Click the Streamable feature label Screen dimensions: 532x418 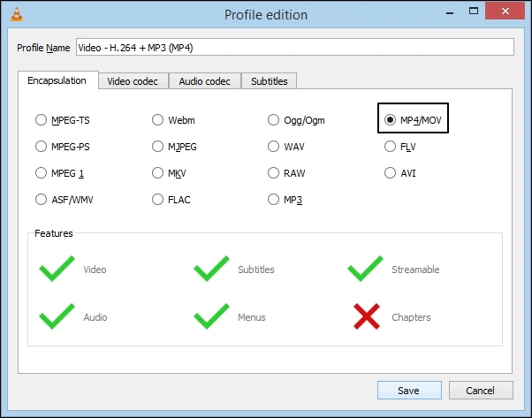tap(415, 270)
